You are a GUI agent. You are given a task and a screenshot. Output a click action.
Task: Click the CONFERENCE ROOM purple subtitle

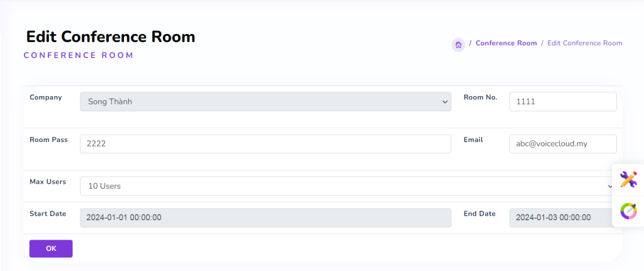(x=79, y=55)
